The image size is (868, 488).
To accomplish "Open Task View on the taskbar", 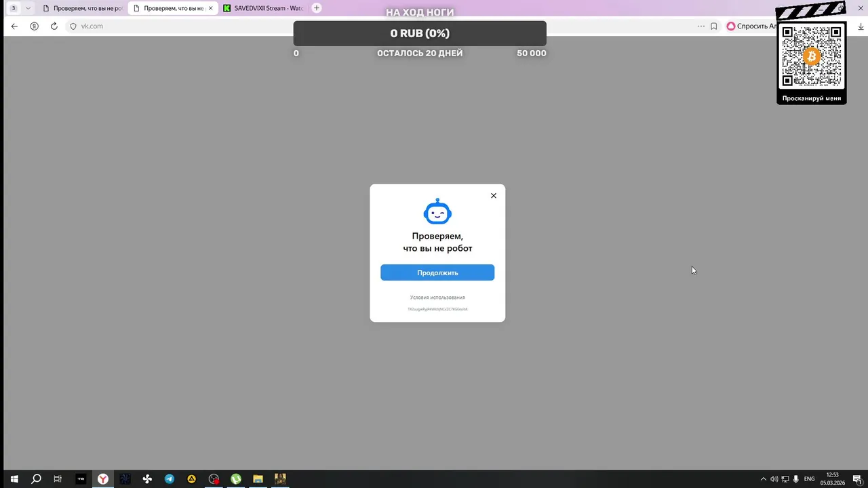I will click(58, 479).
